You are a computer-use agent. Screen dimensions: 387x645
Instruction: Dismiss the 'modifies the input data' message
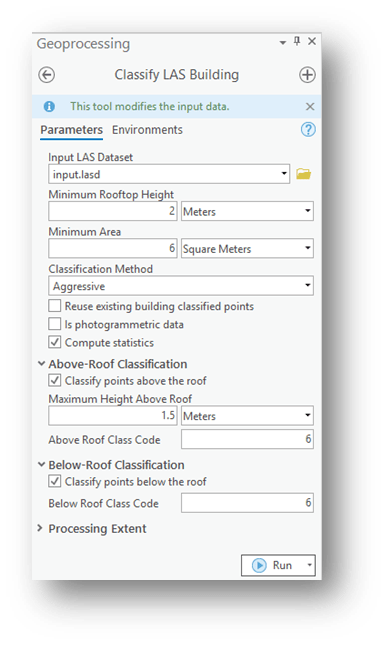point(310,107)
